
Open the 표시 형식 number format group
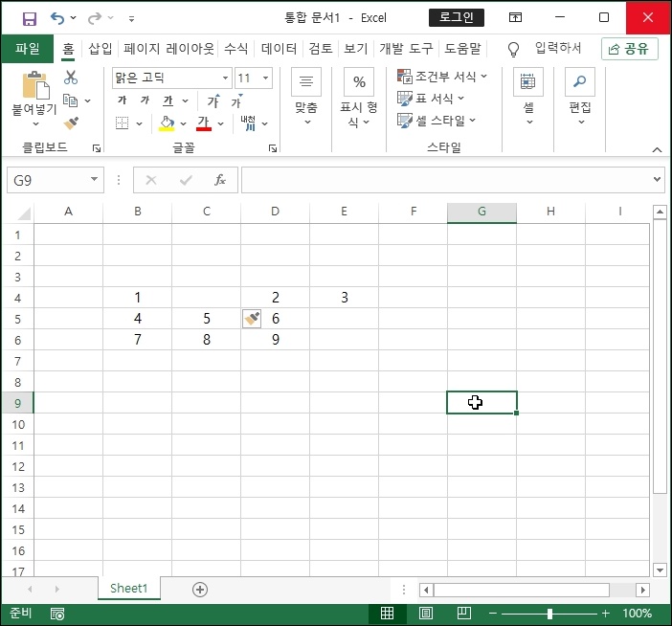point(359,98)
